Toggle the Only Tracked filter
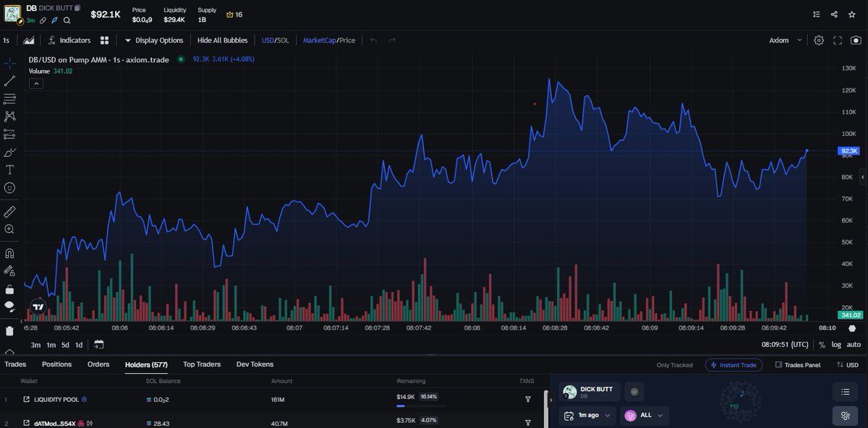The height and width of the screenshot is (428, 868). coord(674,365)
